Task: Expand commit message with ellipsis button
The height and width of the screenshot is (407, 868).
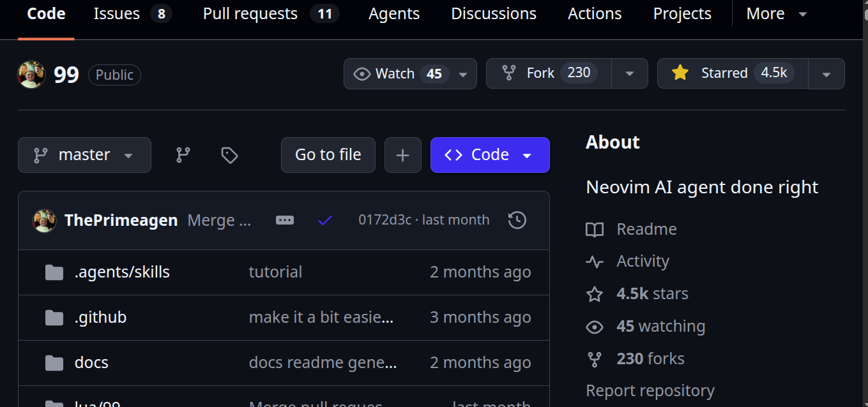Action: point(285,220)
